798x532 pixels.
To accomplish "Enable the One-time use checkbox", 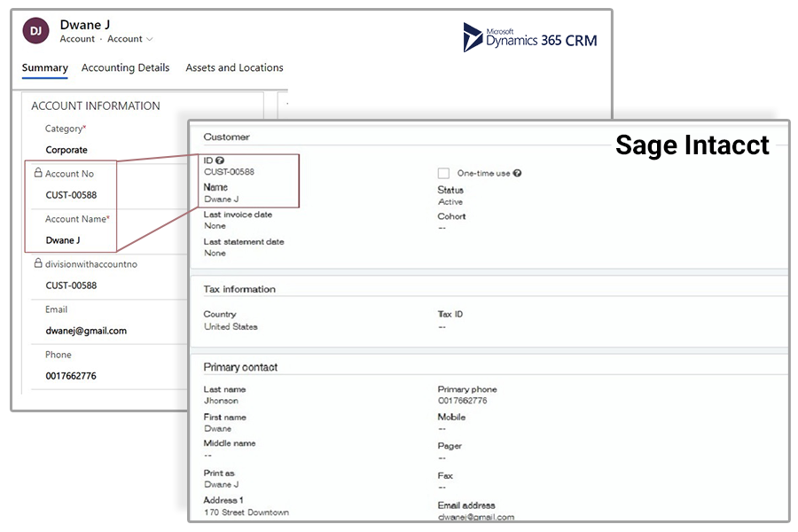I will coord(443,173).
